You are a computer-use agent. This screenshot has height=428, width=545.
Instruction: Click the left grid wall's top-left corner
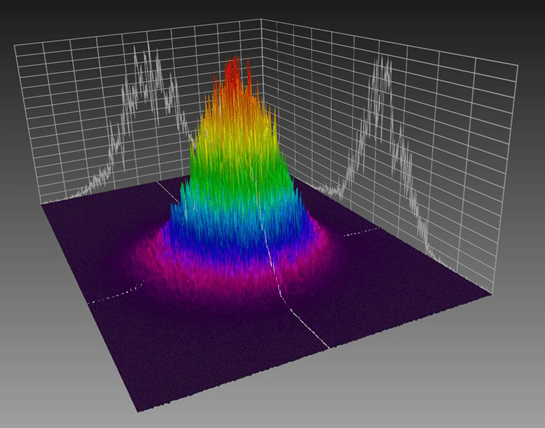pyautogui.click(x=15, y=45)
